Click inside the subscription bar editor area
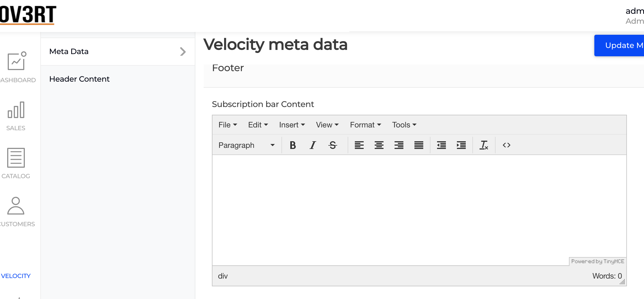This screenshot has width=644, height=299. pos(419,210)
